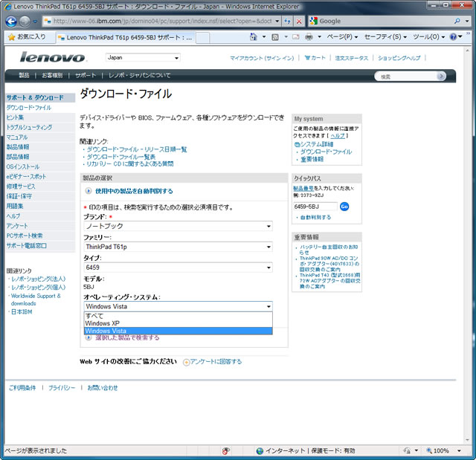Viewport: 476px width, 460px height.
Task: Click the Favorites star icon
Action: pyautogui.click(x=12, y=37)
